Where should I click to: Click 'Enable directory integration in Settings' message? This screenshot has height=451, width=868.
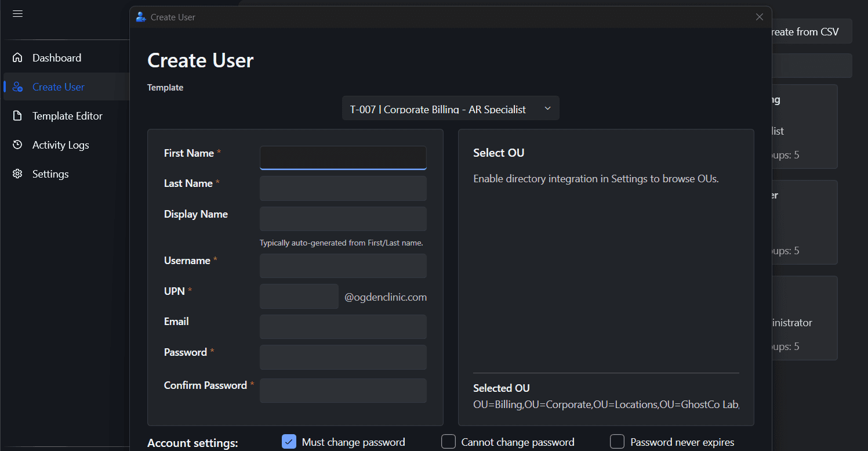pyautogui.click(x=596, y=179)
